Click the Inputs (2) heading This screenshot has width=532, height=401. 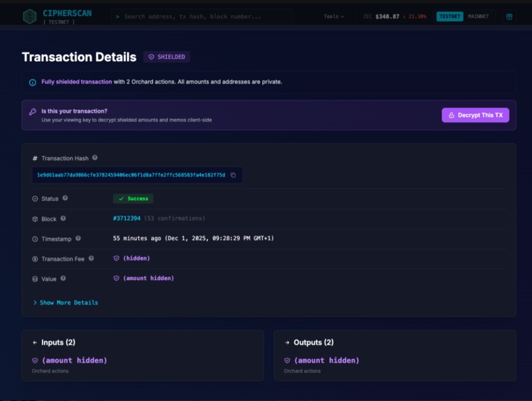coord(58,343)
